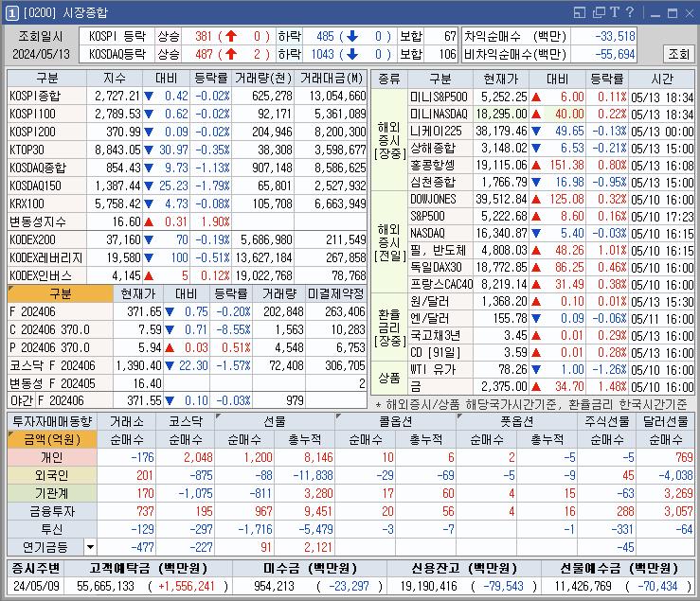Click the 미결제약정 column header
Screen dimensions: 700x601
pos(335,293)
